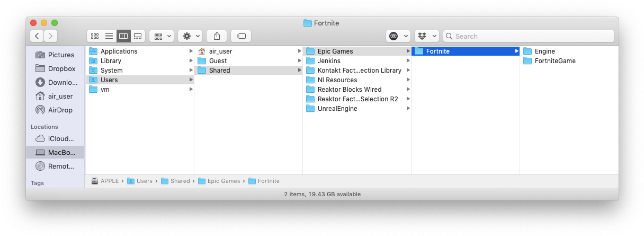The width and height of the screenshot is (644, 236).
Task: Select the NI Resources folder
Action: [357, 80]
